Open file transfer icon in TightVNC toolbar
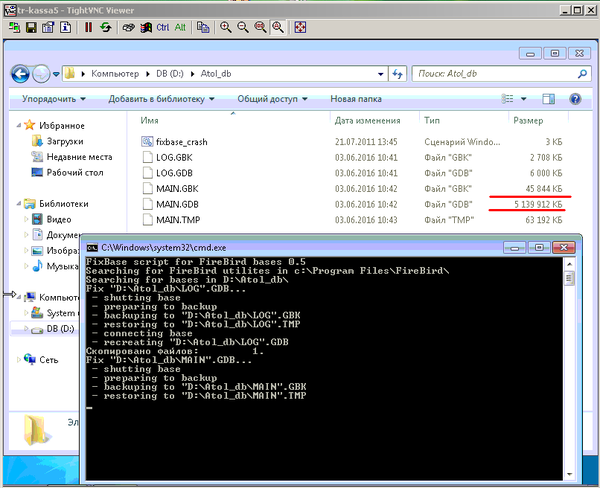This screenshot has width=600, height=488. click(203, 27)
